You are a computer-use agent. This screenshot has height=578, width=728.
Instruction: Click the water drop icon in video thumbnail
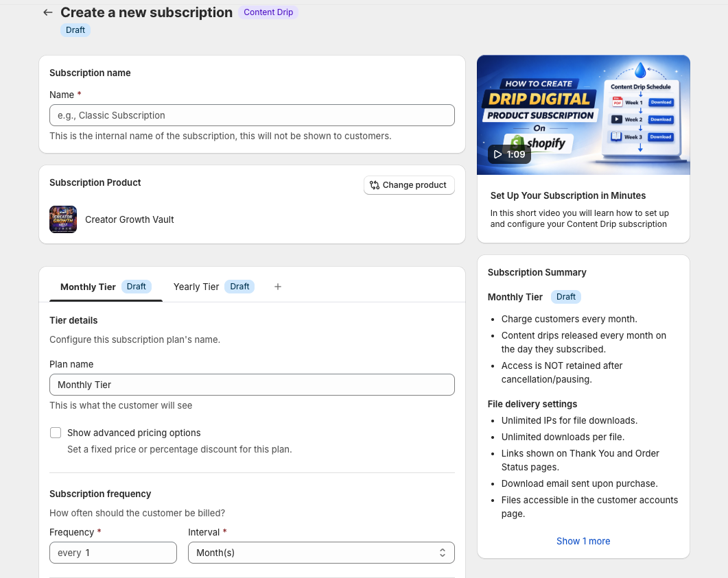(x=640, y=70)
